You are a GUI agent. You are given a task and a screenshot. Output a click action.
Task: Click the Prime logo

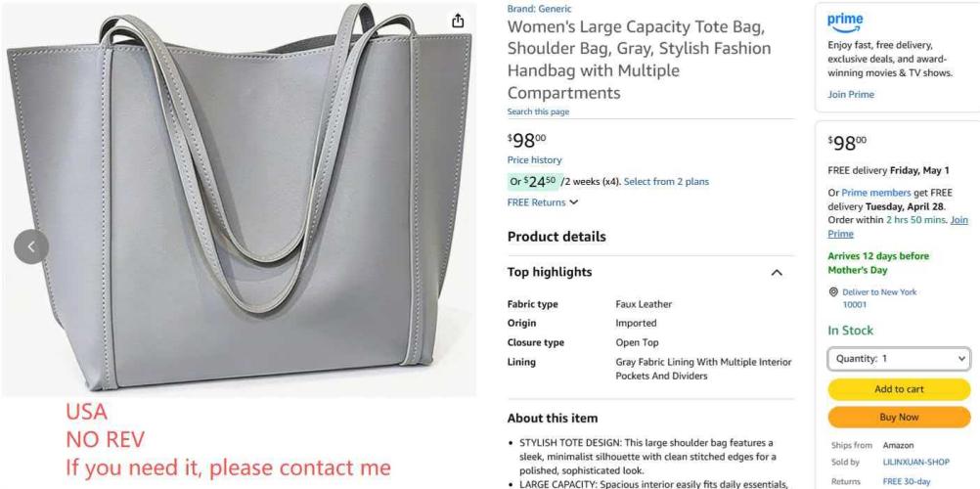(x=844, y=22)
